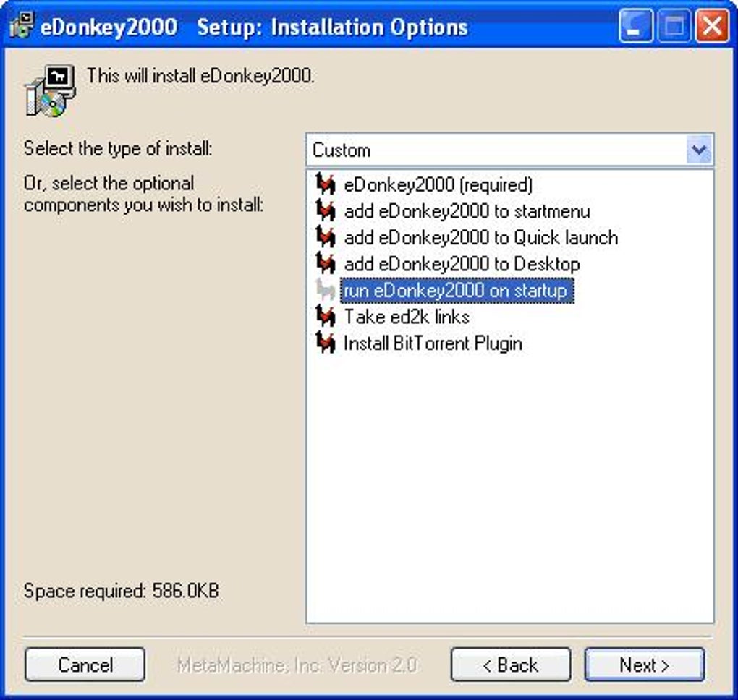Select 'add eDonkey2000 to Desktop' row

click(462, 264)
